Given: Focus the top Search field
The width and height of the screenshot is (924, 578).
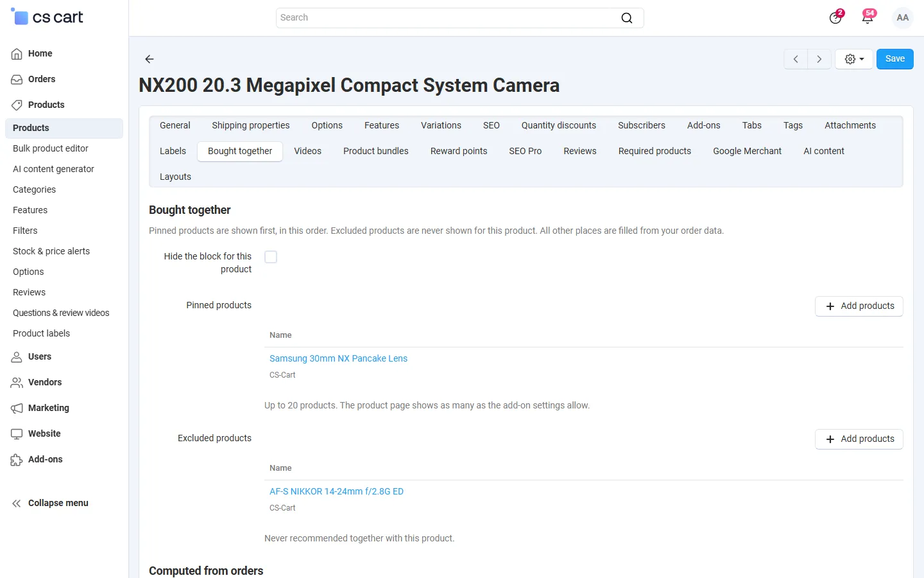Looking at the screenshot, I should pos(460,18).
